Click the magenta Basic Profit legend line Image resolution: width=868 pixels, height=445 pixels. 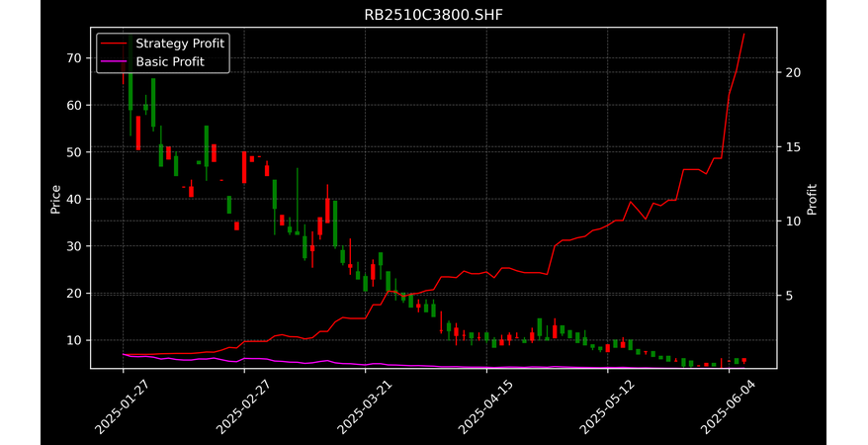coord(115,62)
